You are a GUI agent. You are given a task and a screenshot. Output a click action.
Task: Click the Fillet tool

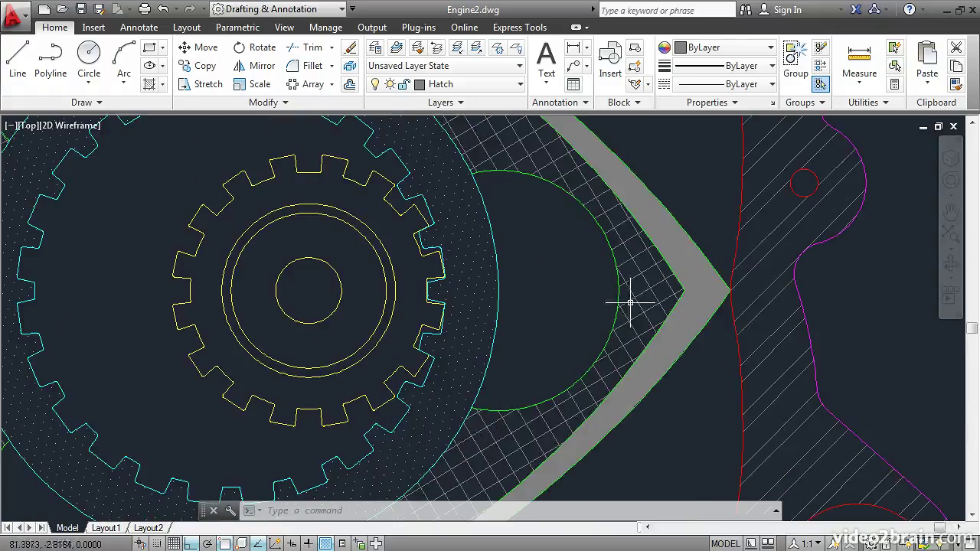305,66
